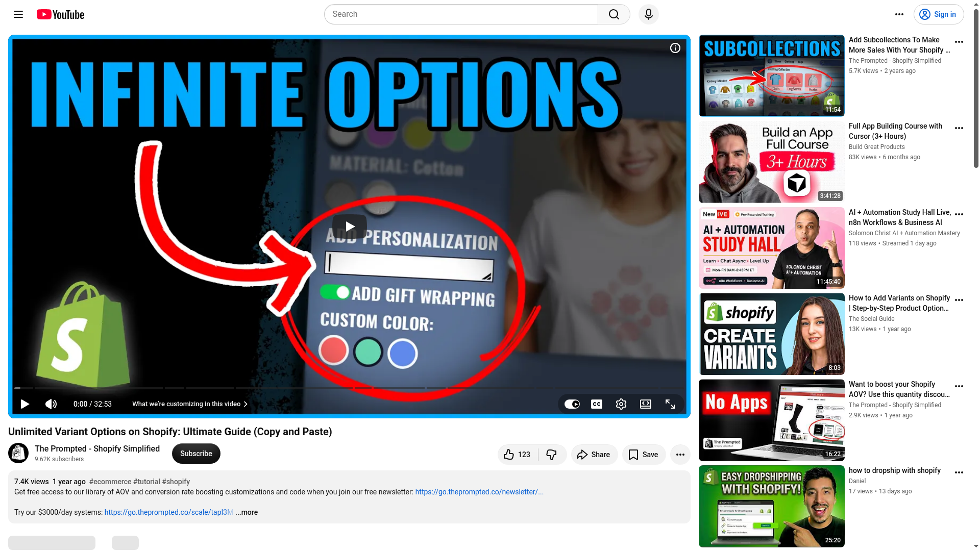Image resolution: width=980 pixels, height=551 pixels.
Task: Play video with control bar play button
Action: coord(24,404)
